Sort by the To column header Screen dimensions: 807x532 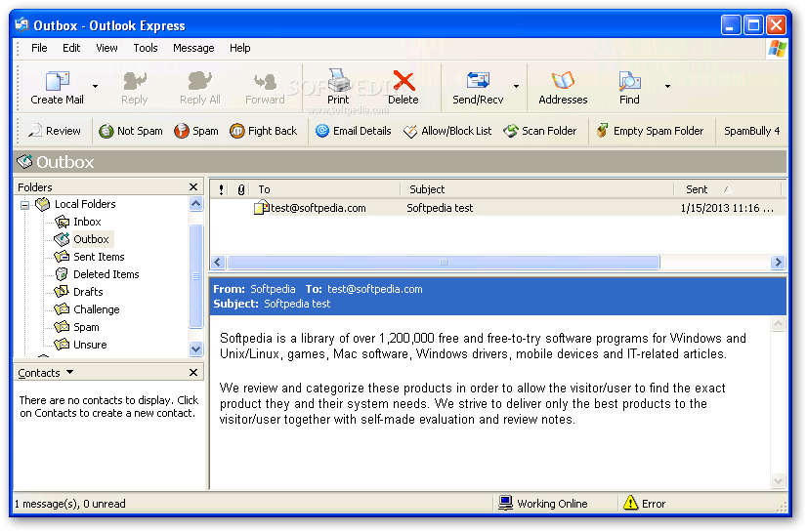(x=326, y=189)
